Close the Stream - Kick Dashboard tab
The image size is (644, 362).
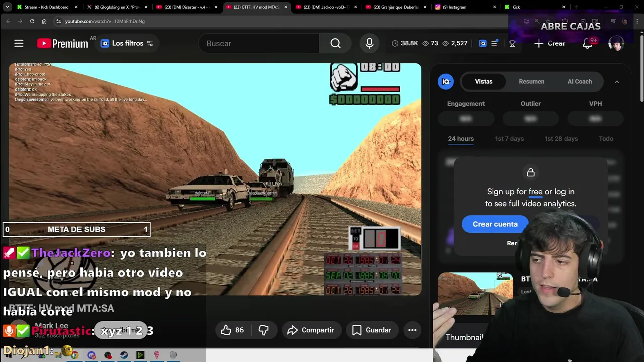click(76, 7)
